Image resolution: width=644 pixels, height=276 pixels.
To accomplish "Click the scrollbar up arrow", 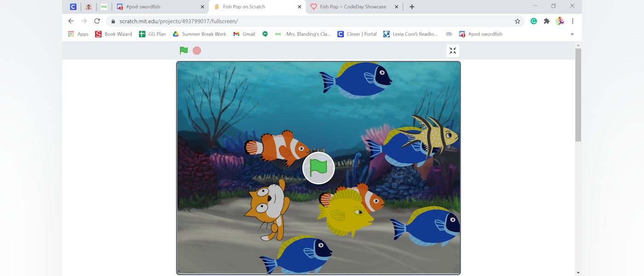I will [578, 45].
